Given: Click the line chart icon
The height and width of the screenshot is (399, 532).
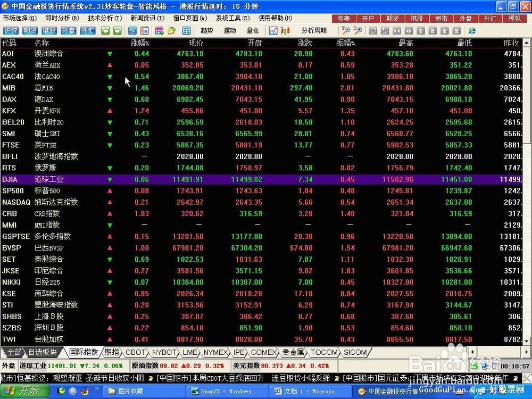Looking at the screenshot, I should [273, 31].
